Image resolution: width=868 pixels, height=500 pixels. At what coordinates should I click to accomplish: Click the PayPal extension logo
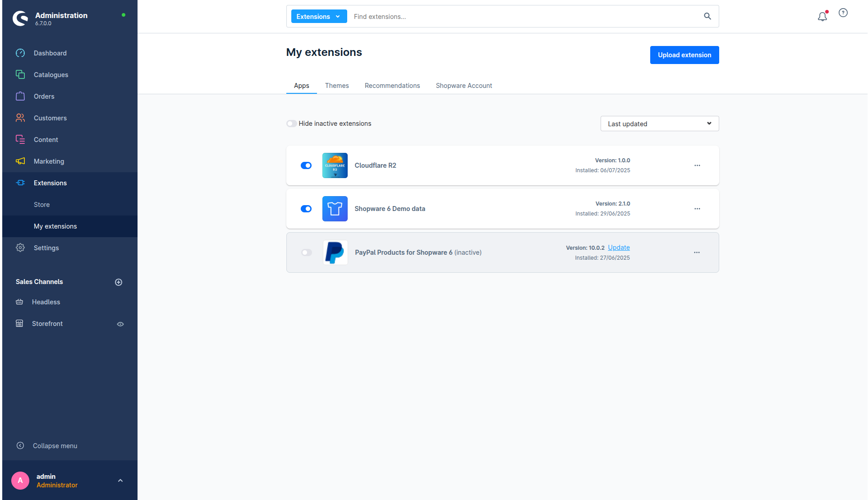point(335,252)
